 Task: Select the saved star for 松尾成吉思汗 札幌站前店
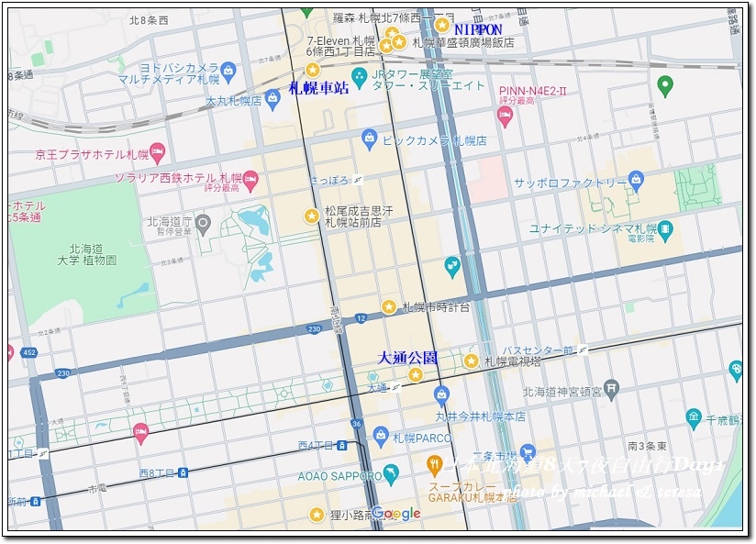311,216
